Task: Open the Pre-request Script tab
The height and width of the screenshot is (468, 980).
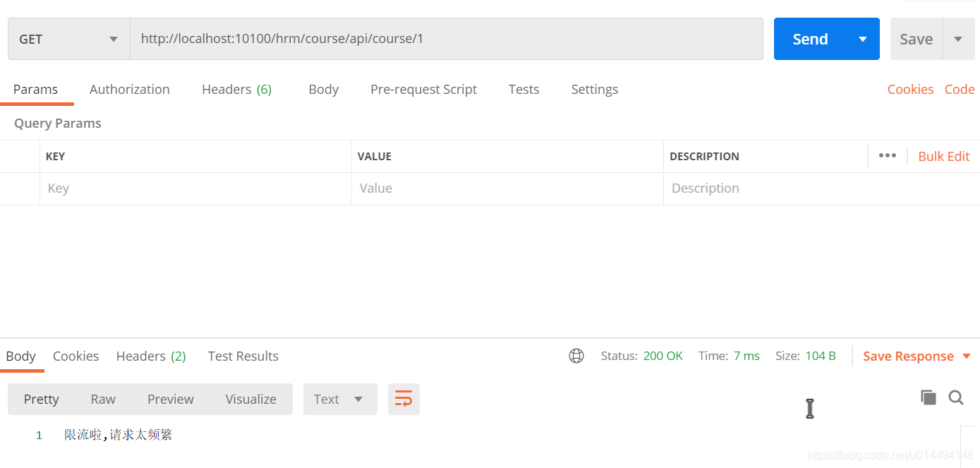Action: coord(423,90)
